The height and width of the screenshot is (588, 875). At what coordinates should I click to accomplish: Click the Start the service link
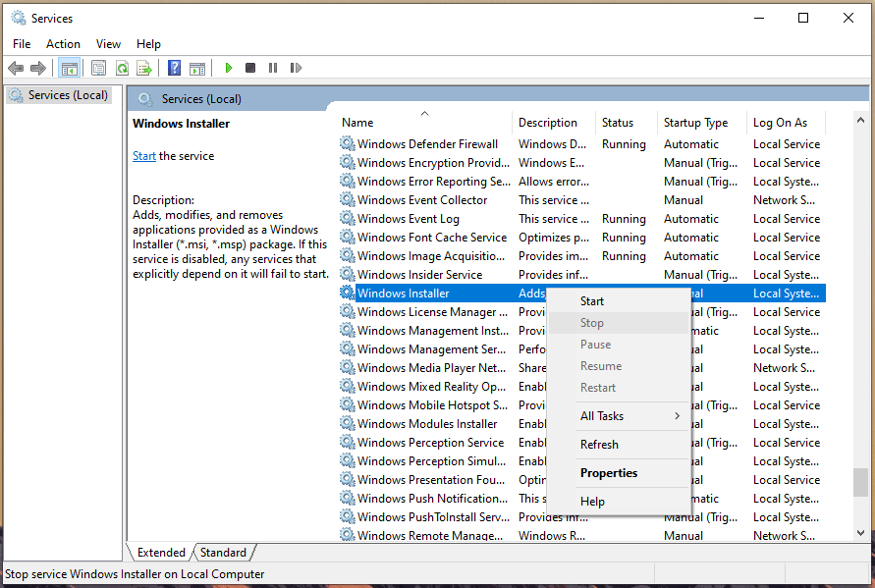point(144,156)
